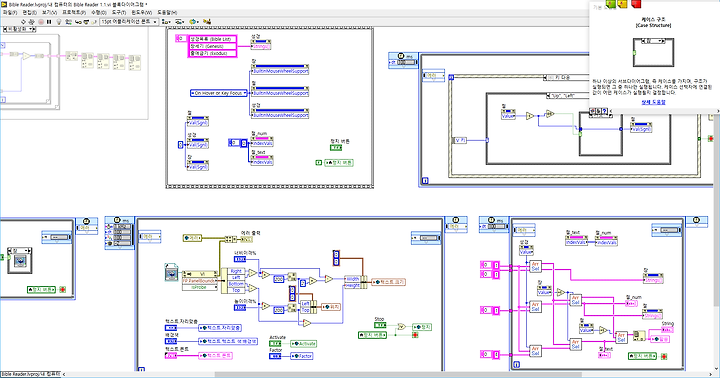Click the green sticky note icon at top
The image size is (720, 378).
611,4
